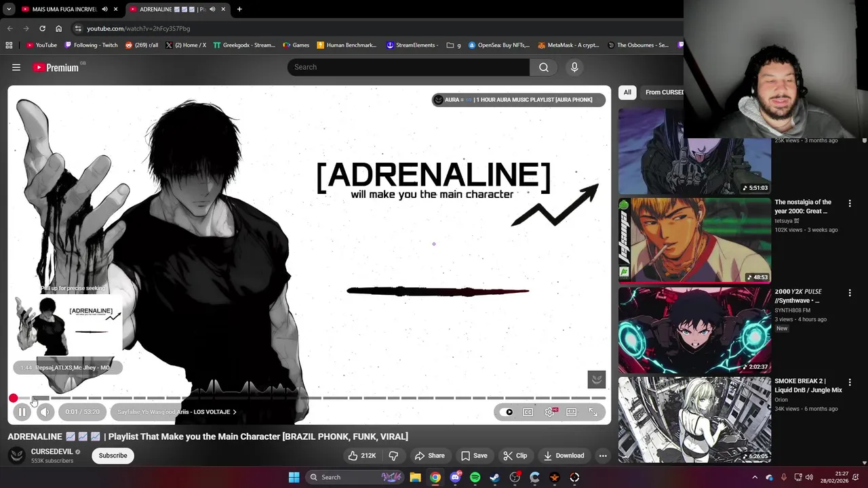Close the ADRENALINE tab
Viewport: 868px width, 488px height.
[x=223, y=9]
